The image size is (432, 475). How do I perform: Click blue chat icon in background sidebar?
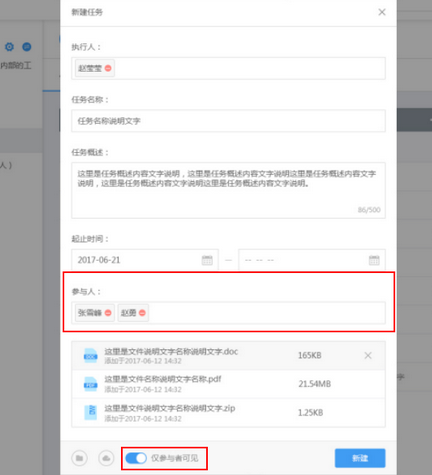click(x=27, y=47)
